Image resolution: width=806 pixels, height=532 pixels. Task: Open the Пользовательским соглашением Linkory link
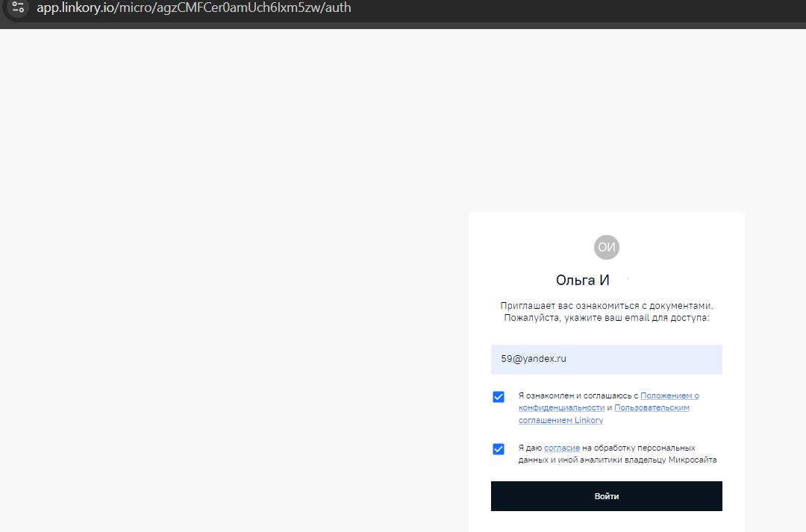[651, 408]
